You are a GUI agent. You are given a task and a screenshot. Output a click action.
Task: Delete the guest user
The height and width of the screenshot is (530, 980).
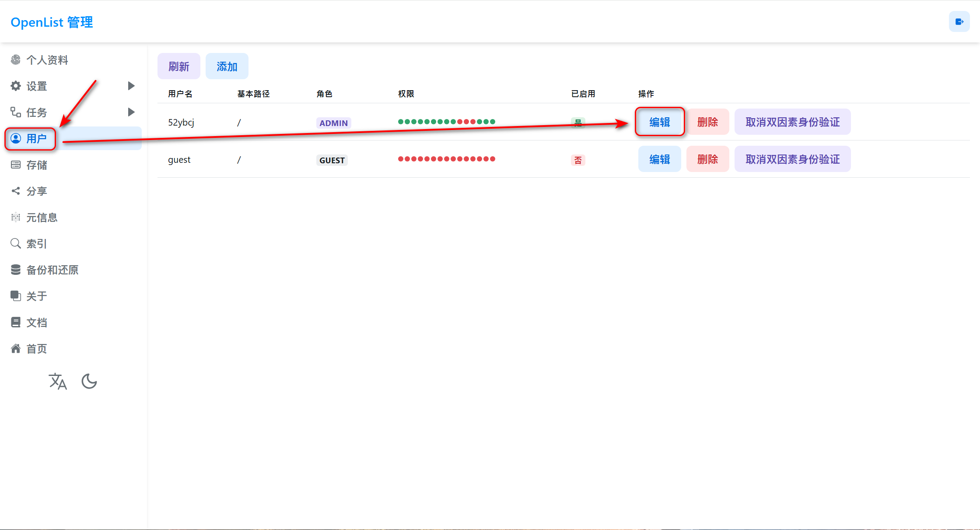coord(707,159)
